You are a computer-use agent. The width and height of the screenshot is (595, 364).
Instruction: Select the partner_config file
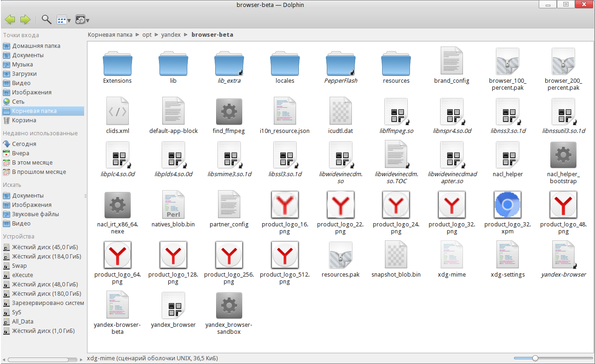point(229,209)
